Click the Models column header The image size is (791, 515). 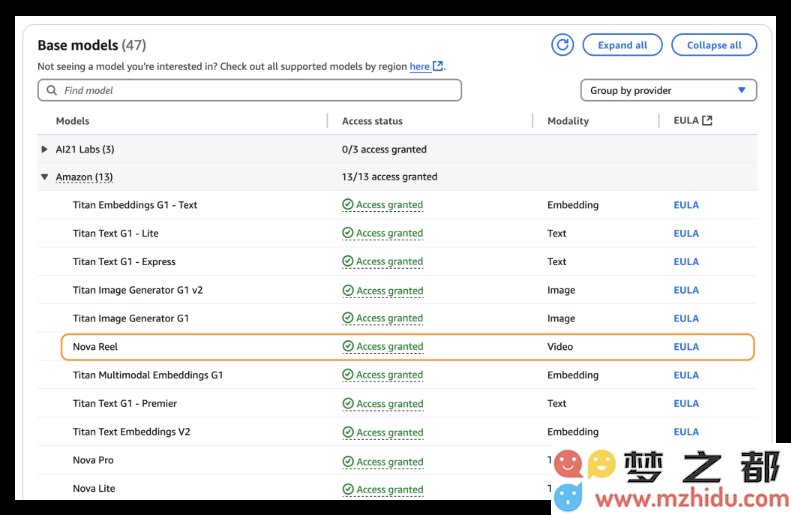[73, 121]
